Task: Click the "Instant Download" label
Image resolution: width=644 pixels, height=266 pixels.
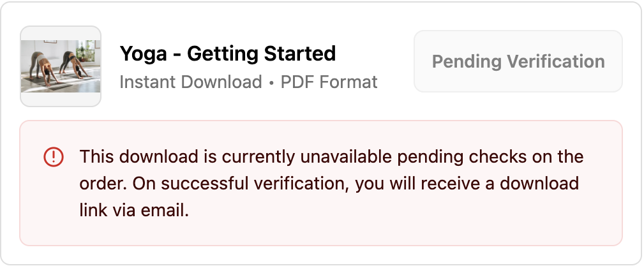Action: coord(191,82)
